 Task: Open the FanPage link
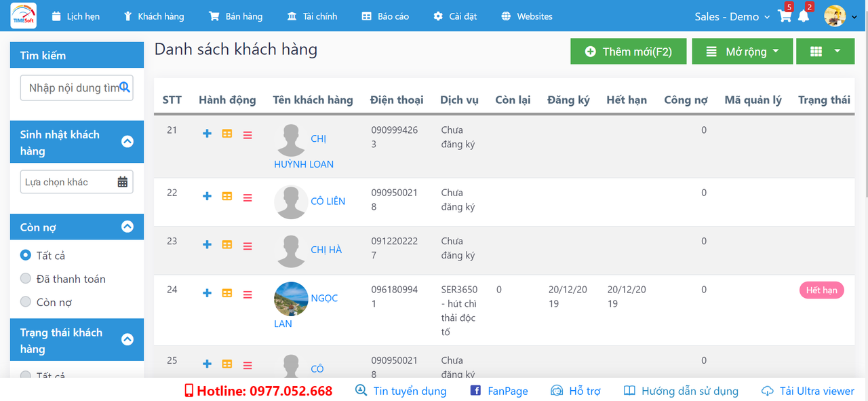click(x=498, y=391)
